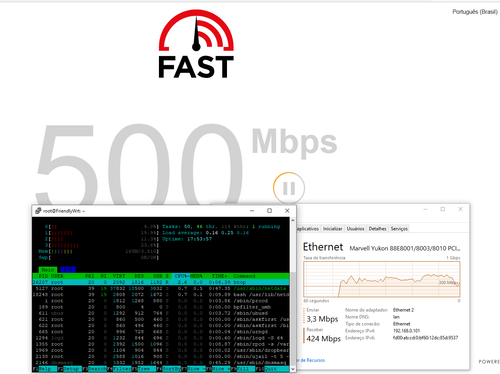Open the Inicializar tab in Task Manager

click(332, 229)
